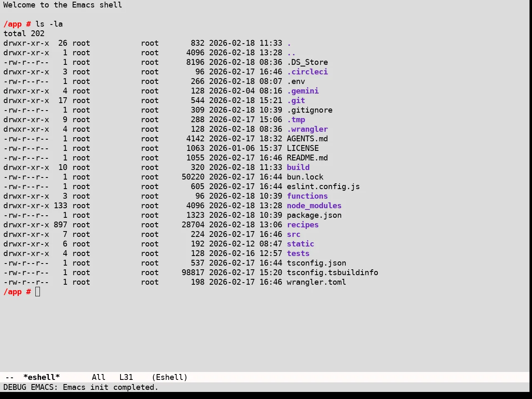This screenshot has height=399, width=532.
Task: Select the eslint.config.js file name
Action: [x=323, y=187]
